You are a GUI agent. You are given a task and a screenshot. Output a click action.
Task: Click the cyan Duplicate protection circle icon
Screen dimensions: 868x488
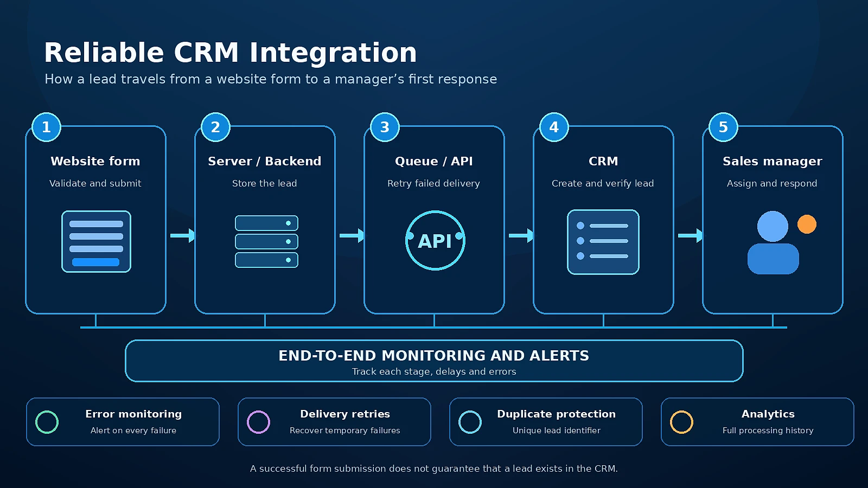[470, 422]
